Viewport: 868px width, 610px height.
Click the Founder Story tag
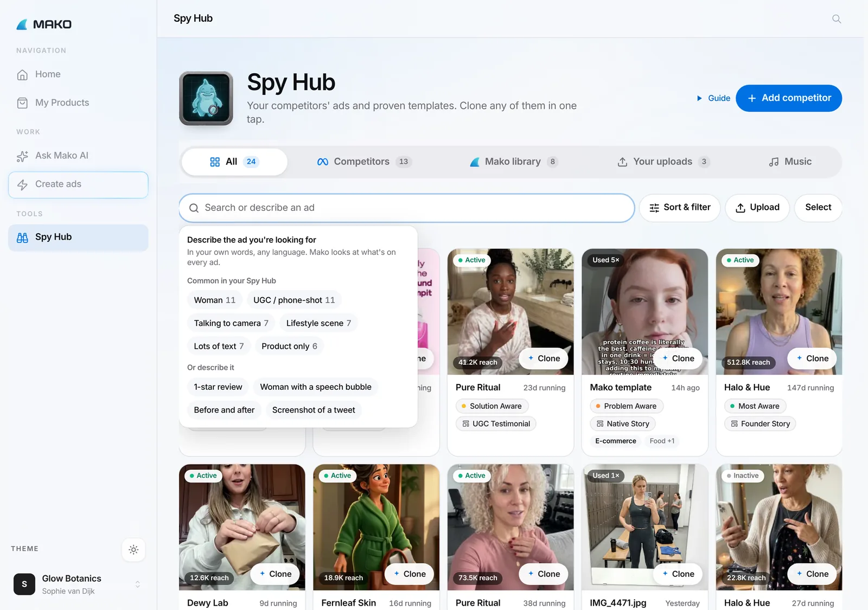click(760, 423)
